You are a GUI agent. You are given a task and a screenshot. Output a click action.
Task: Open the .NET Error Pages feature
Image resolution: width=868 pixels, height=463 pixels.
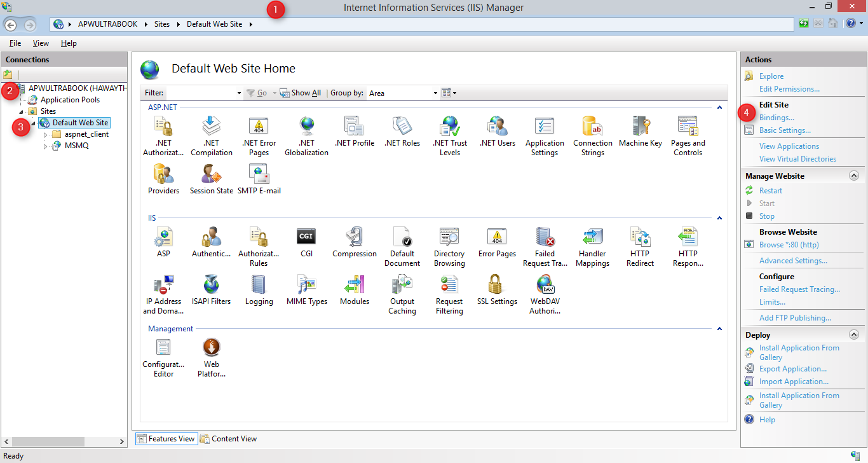pos(259,136)
